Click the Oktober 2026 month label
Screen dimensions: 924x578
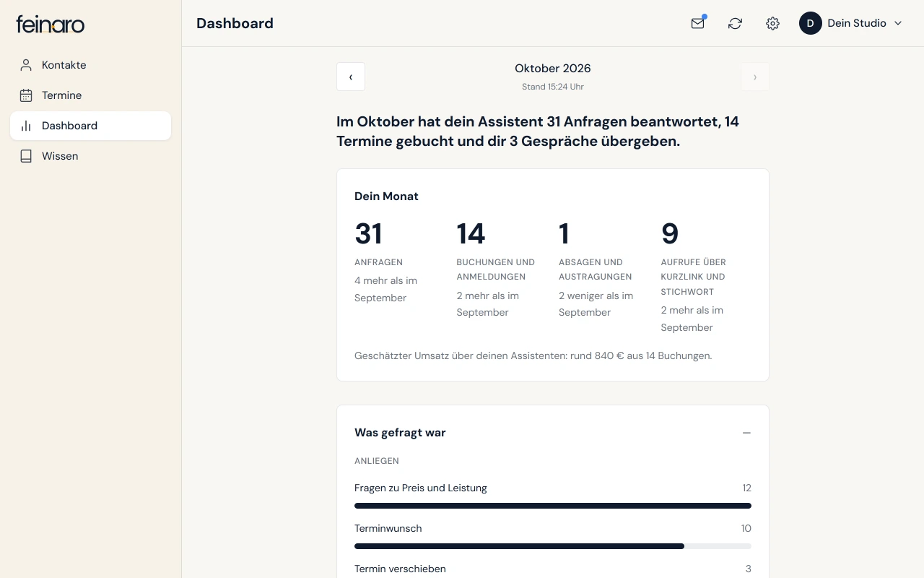click(x=553, y=69)
